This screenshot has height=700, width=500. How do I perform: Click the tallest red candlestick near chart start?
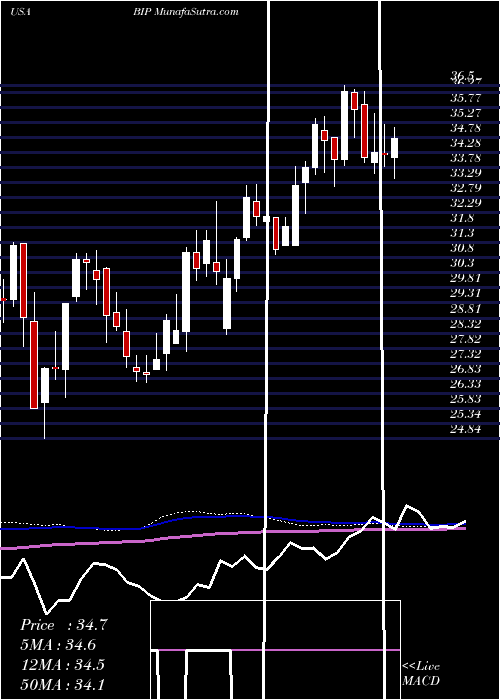34,365
